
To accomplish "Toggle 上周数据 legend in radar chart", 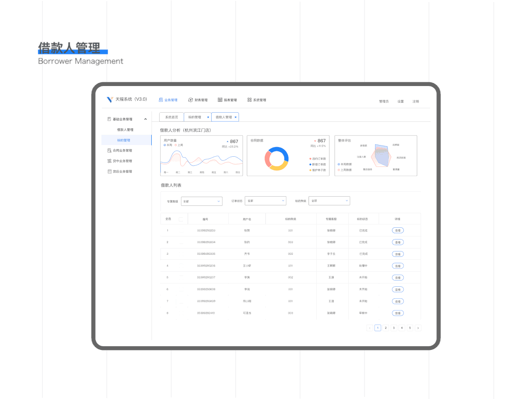I will pyautogui.click(x=345, y=170).
